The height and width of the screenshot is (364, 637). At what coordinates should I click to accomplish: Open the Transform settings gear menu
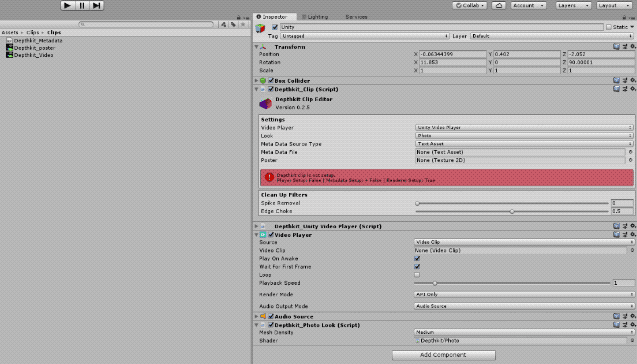633,47
